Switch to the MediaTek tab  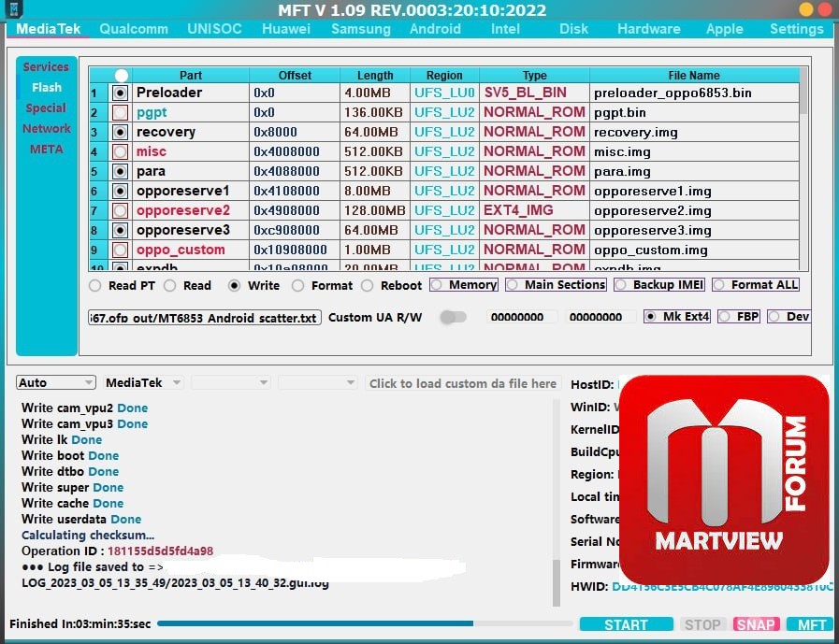coord(48,29)
